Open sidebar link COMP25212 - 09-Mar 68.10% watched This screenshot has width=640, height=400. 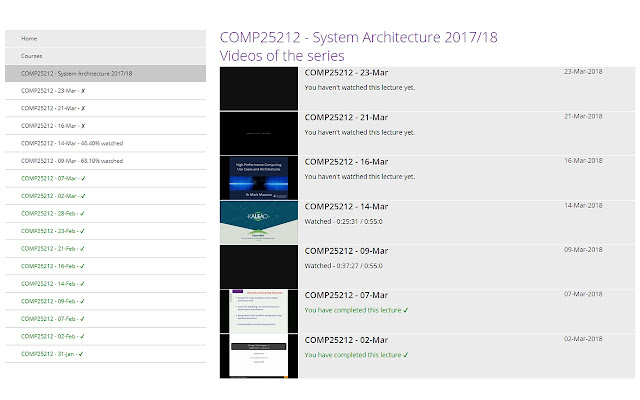[105, 161]
